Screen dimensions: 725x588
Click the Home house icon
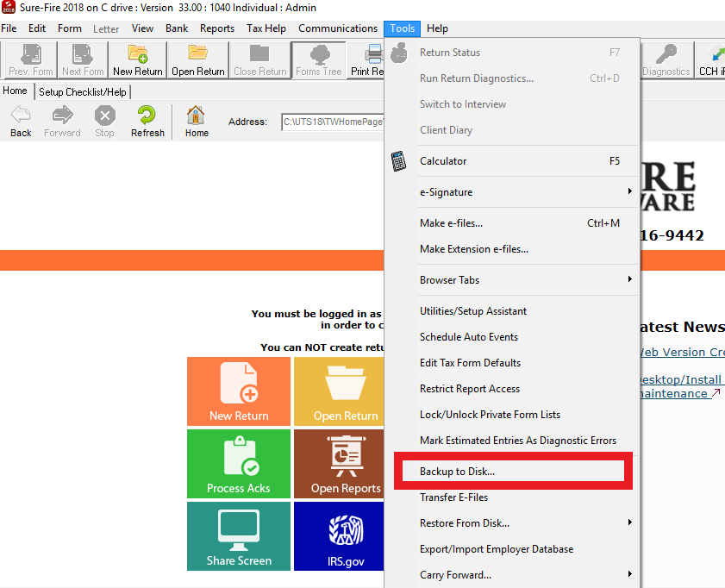pos(196,116)
